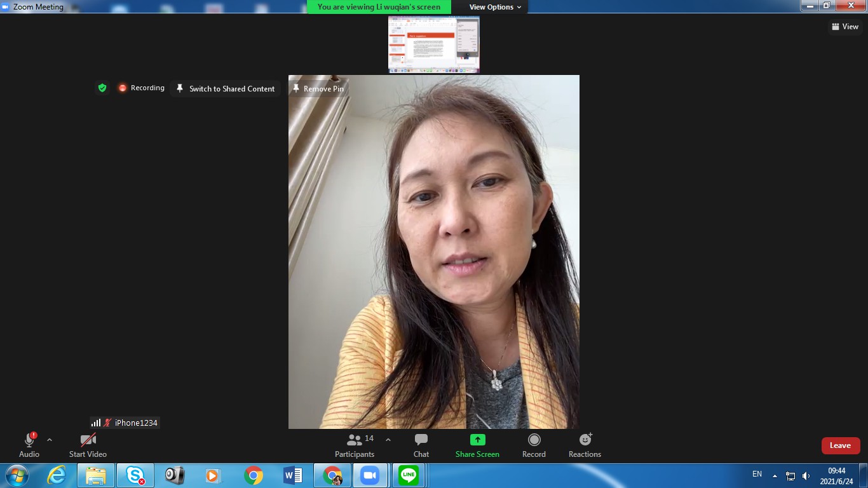Click the shared screen thumbnail
Screen dimensions: 868x488
pyautogui.click(x=433, y=44)
